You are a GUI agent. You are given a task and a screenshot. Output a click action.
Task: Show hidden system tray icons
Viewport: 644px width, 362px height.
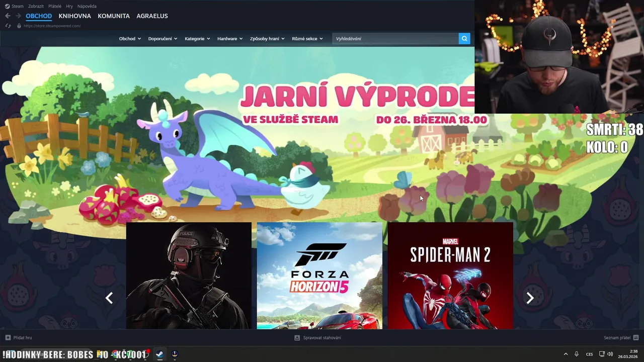coord(566,354)
